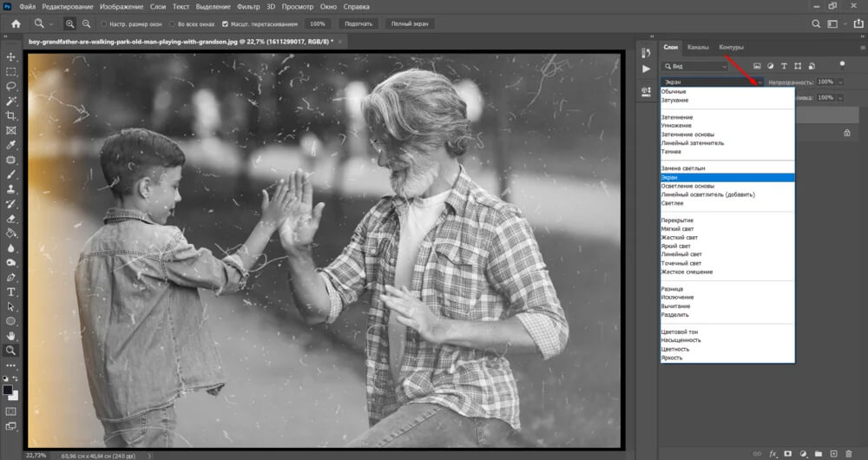Open the layer filter 'Вид' dropdown
Screen dimensions: 868x460
tap(696, 66)
